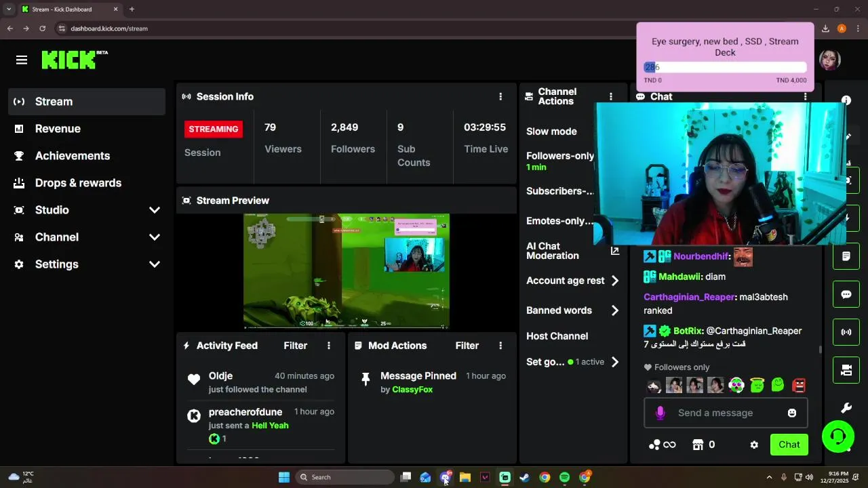This screenshot has width=868, height=488.
Task: Open chat settings gear icon
Action: pos(754,445)
